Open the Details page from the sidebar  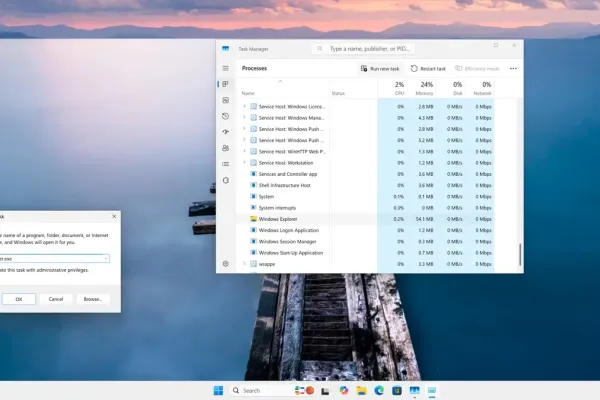[x=225, y=164]
